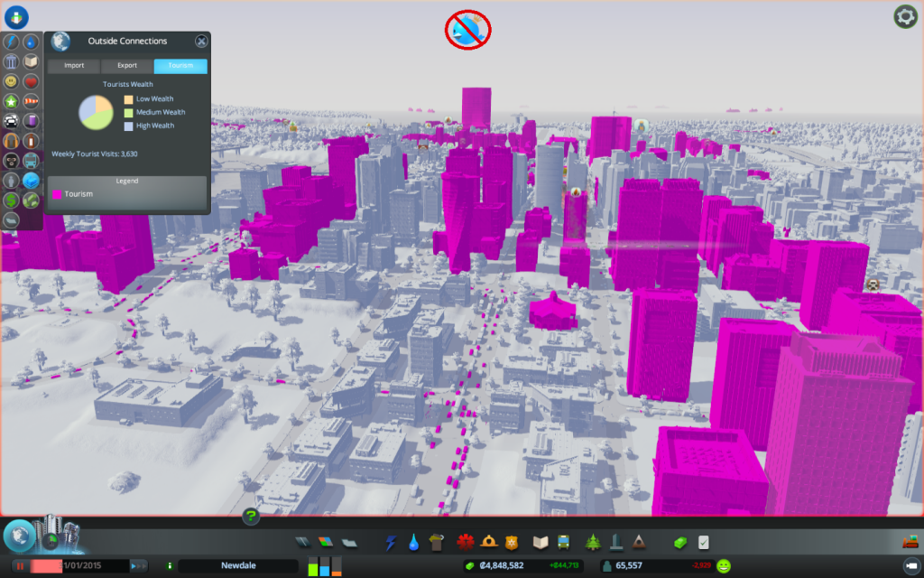
Task: Click the High Wealth color swatch
Action: click(x=128, y=126)
